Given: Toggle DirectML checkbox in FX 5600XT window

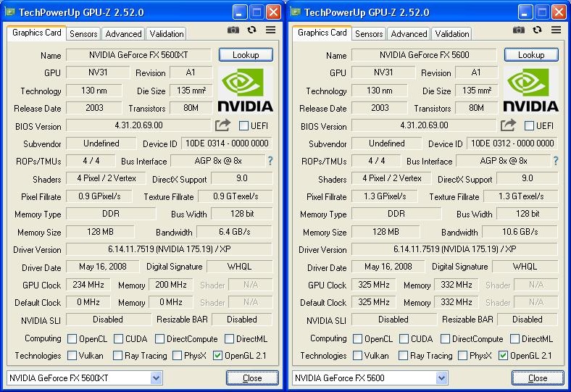Looking at the screenshot, I should tap(229, 339).
